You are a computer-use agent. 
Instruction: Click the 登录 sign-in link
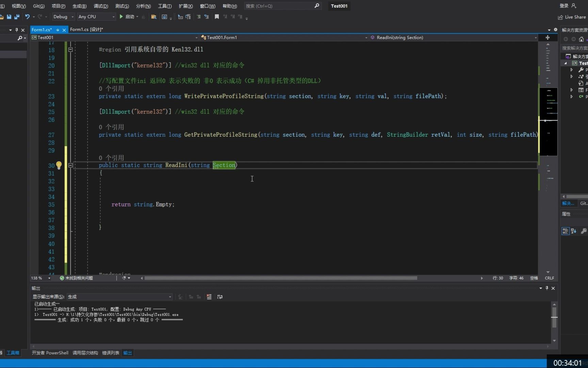(x=564, y=6)
